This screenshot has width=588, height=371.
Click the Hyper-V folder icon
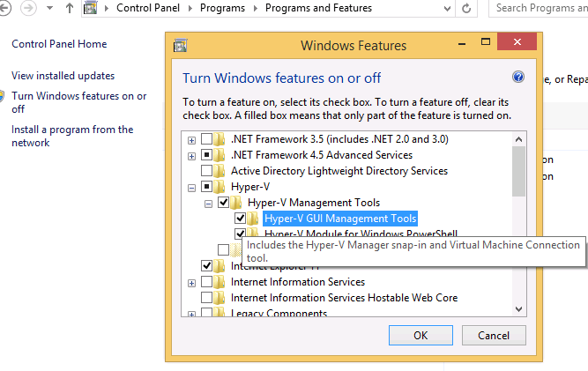pos(220,187)
